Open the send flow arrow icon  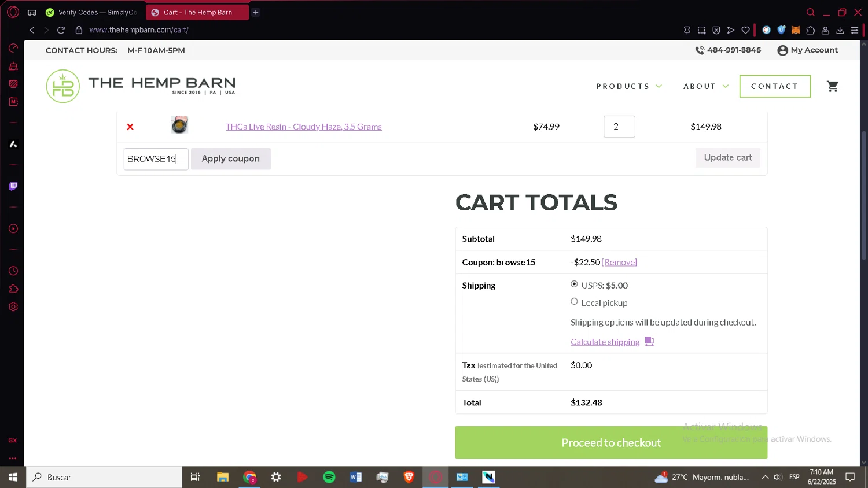(x=731, y=30)
